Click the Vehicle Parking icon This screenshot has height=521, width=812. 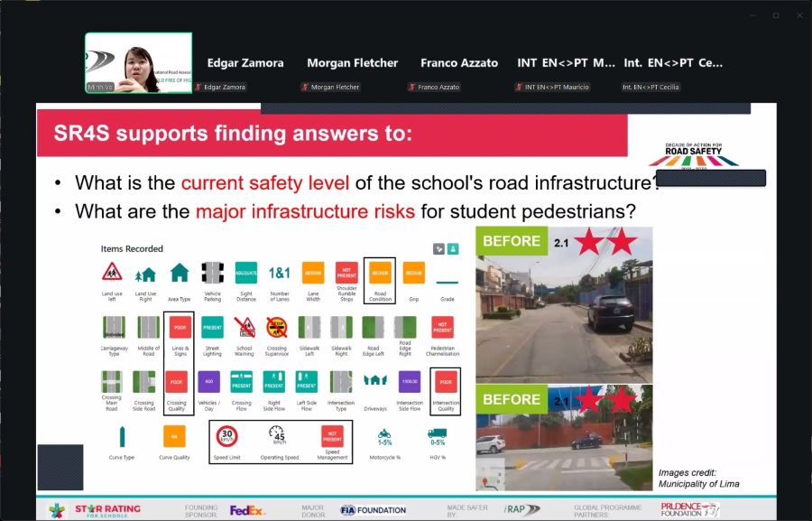pos(213,272)
